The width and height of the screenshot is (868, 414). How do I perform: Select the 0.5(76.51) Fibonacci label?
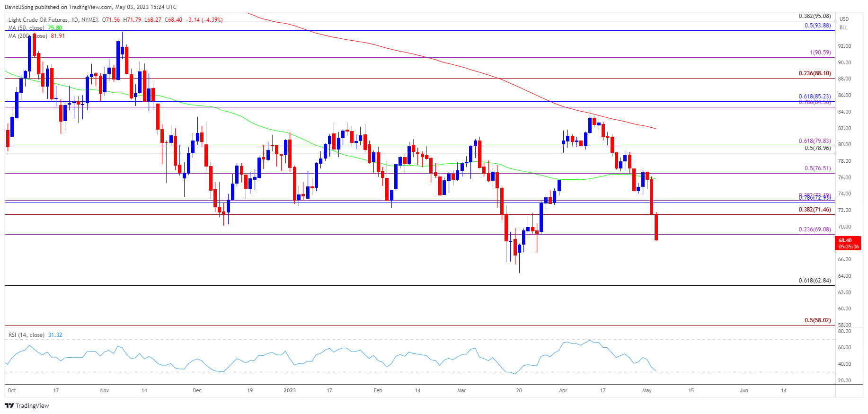(817, 168)
